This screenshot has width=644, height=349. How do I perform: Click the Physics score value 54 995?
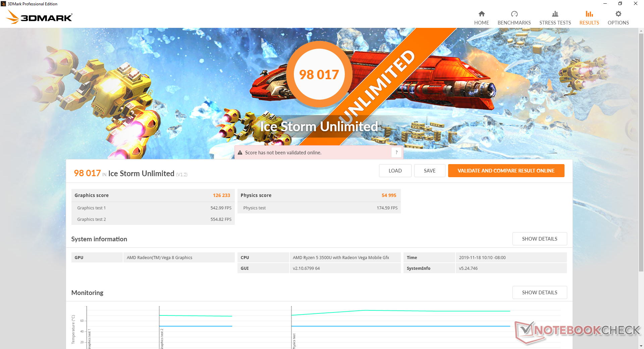point(389,195)
